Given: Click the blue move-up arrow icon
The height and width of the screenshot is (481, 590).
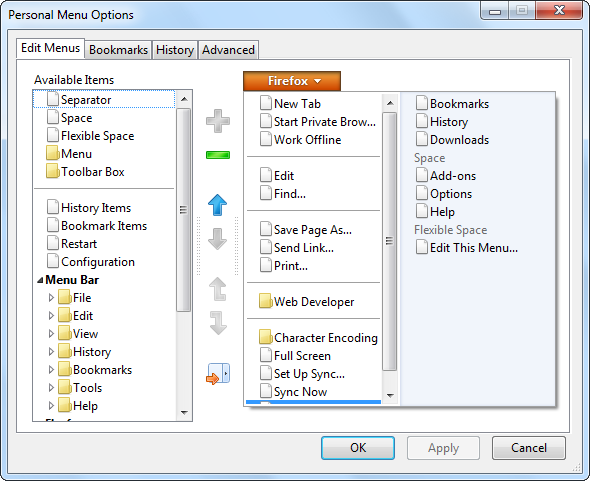Looking at the screenshot, I should point(217,205).
